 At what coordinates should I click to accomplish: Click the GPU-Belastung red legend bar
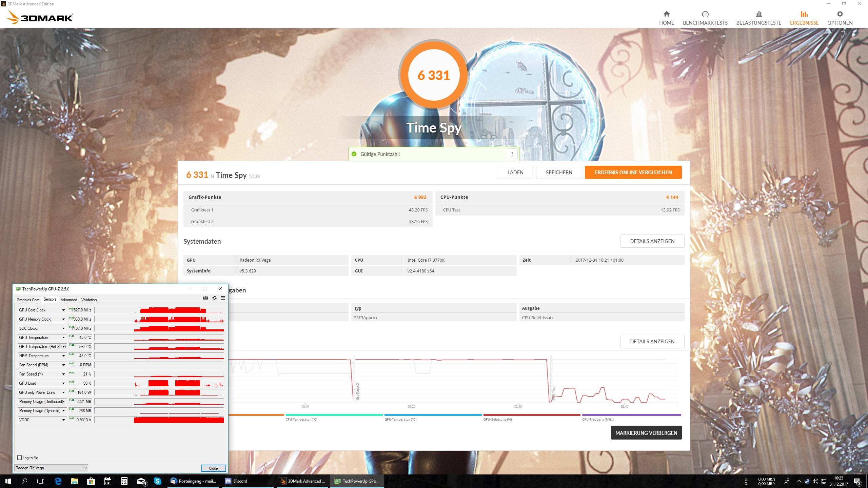(531, 415)
